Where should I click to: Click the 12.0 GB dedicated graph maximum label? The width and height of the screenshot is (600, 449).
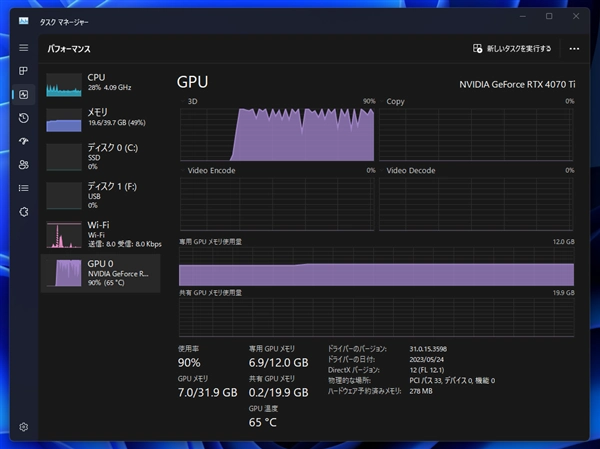pyautogui.click(x=564, y=242)
